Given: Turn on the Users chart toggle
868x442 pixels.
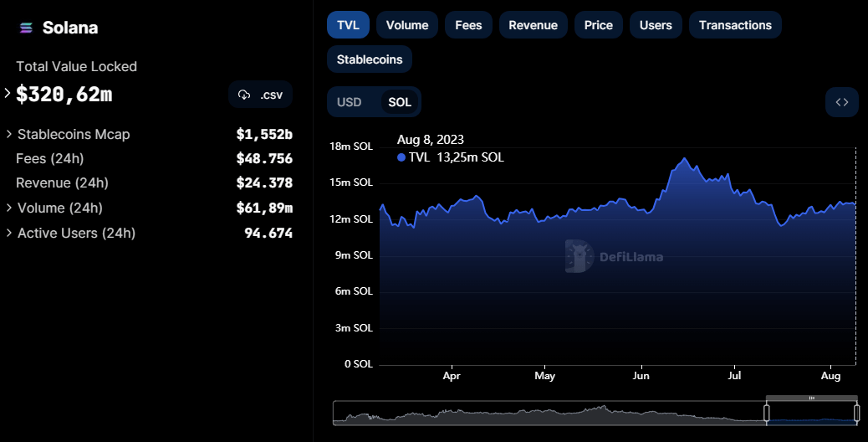Looking at the screenshot, I should (656, 25).
